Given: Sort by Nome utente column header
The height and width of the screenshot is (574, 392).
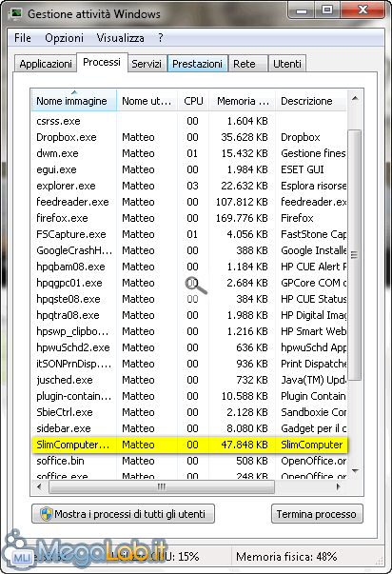Looking at the screenshot, I should click(147, 100).
